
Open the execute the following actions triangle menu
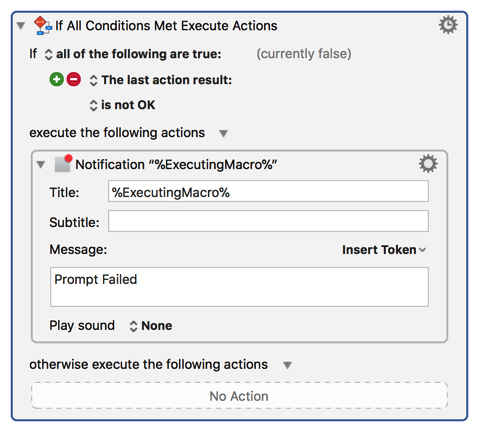coord(223,134)
